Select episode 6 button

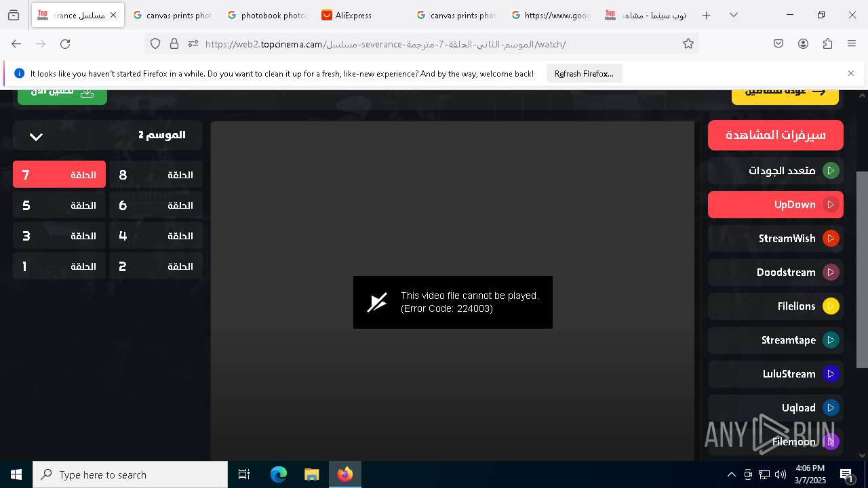[x=156, y=205]
